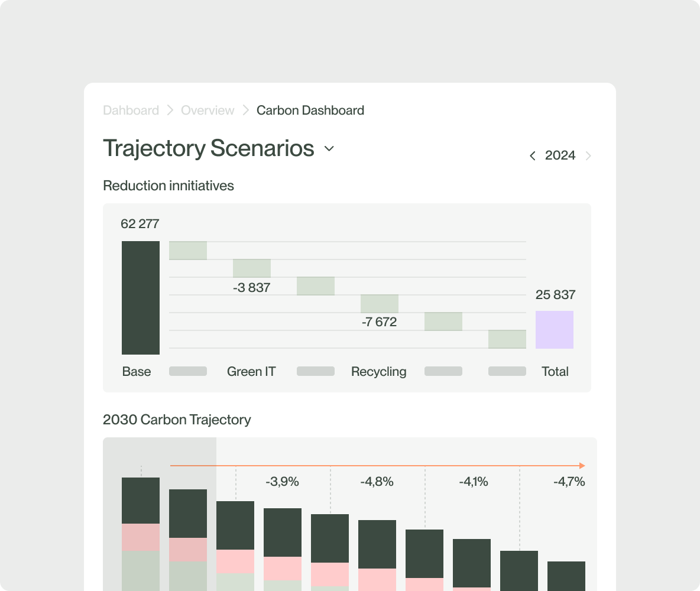Click the -3,9% reduction label
This screenshot has width=700, height=591.
[x=282, y=482]
